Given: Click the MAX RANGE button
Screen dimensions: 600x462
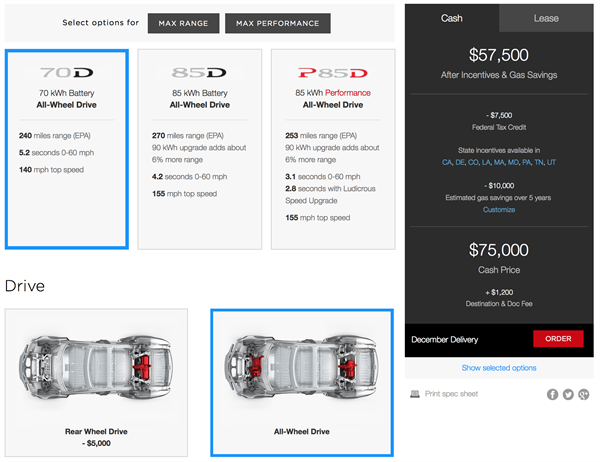Looking at the screenshot, I should coord(184,23).
